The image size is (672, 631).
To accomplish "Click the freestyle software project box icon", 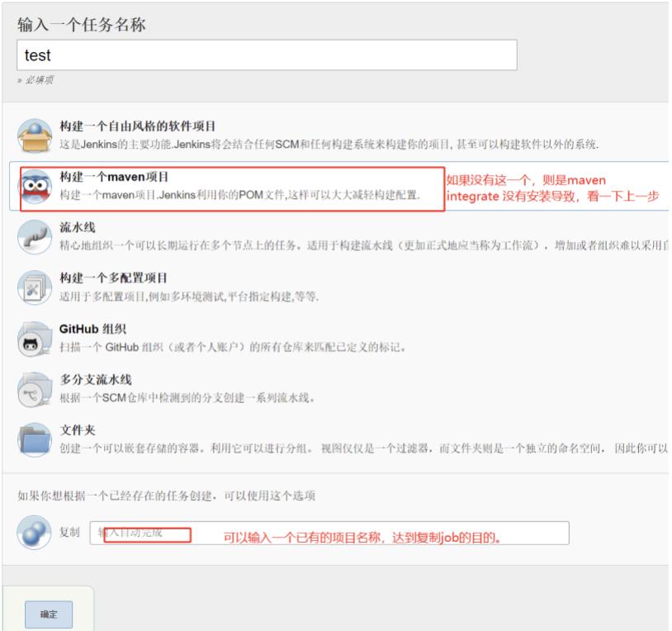I will pyautogui.click(x=35, y=136).
